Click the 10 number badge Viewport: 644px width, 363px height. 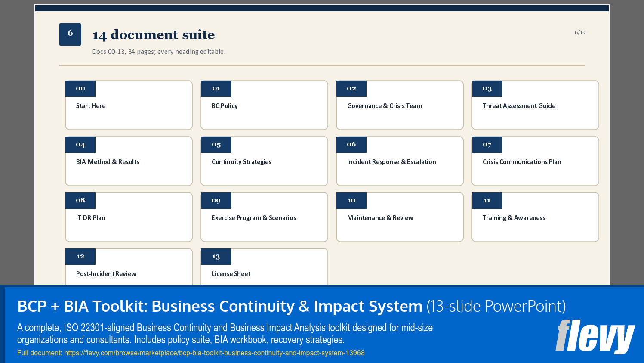coord(351,201)
